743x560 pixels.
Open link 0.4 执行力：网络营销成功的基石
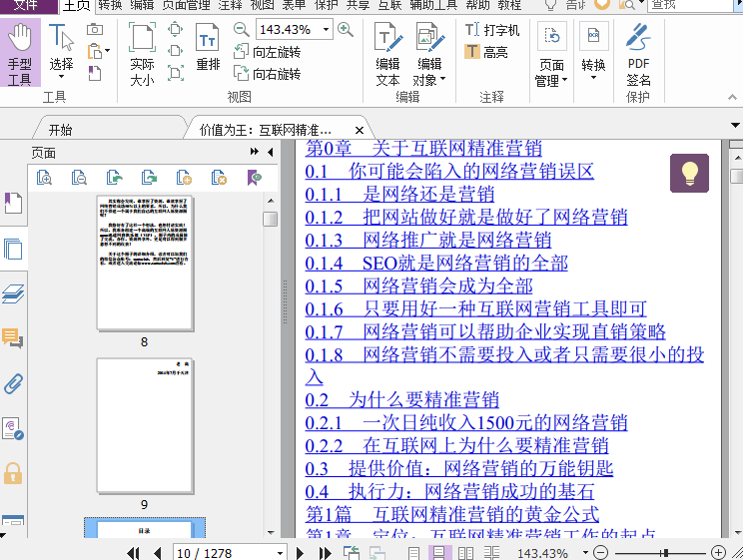(x=449, y=491)
